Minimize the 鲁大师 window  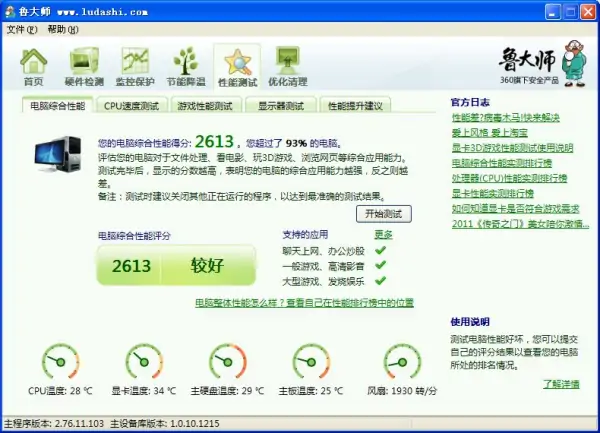553,12
